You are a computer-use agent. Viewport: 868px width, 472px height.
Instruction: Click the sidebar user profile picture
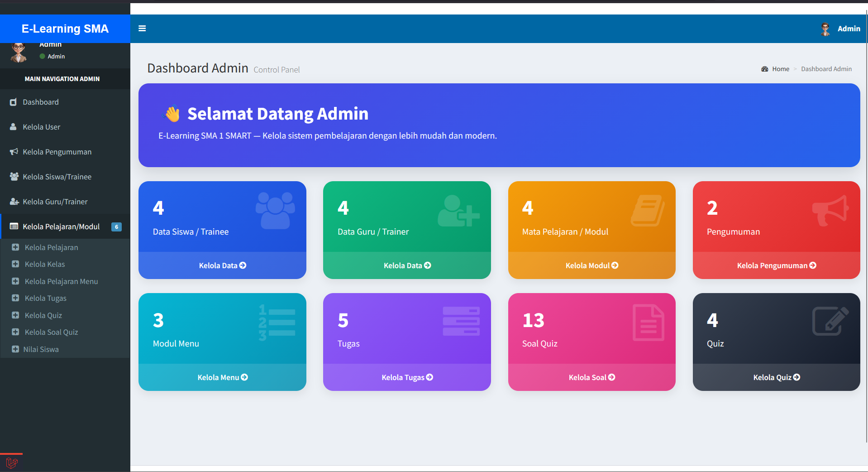pyautogui.click(x=19, y=52)
